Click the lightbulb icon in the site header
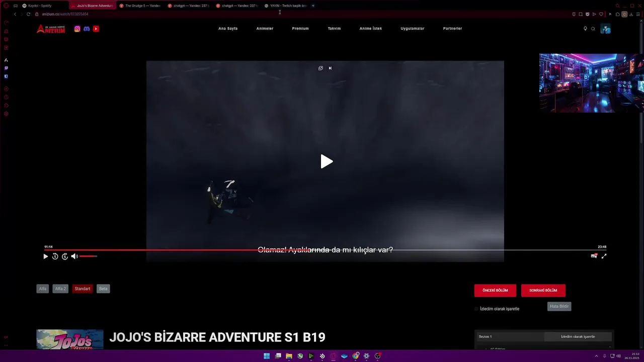 [585, 29]
